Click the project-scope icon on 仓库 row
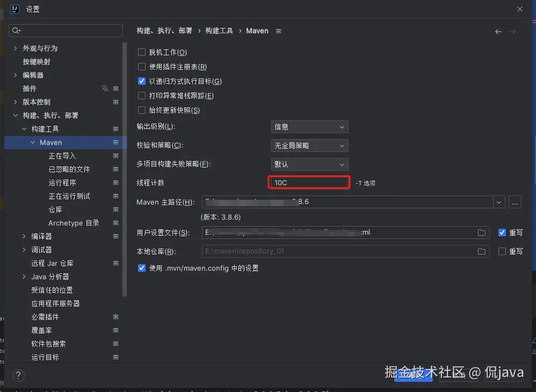The width and height of the screenshot is (536, 392). (115, 209)
